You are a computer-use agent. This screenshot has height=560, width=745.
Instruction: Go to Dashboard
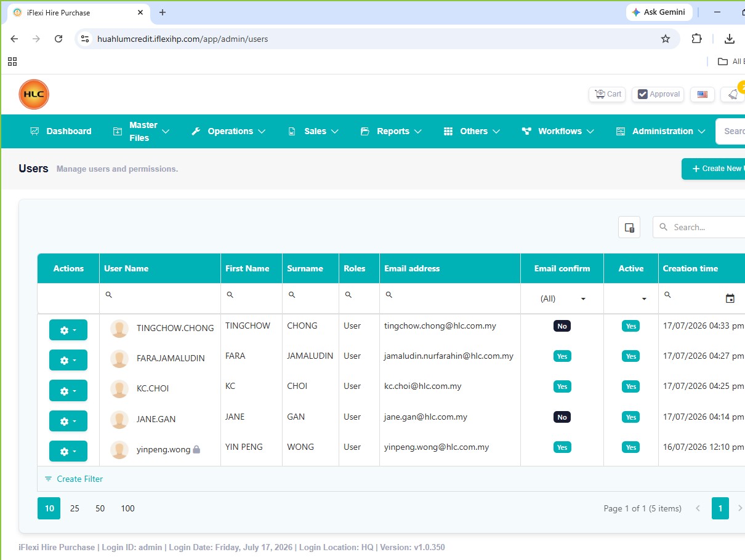coord(60,131)
